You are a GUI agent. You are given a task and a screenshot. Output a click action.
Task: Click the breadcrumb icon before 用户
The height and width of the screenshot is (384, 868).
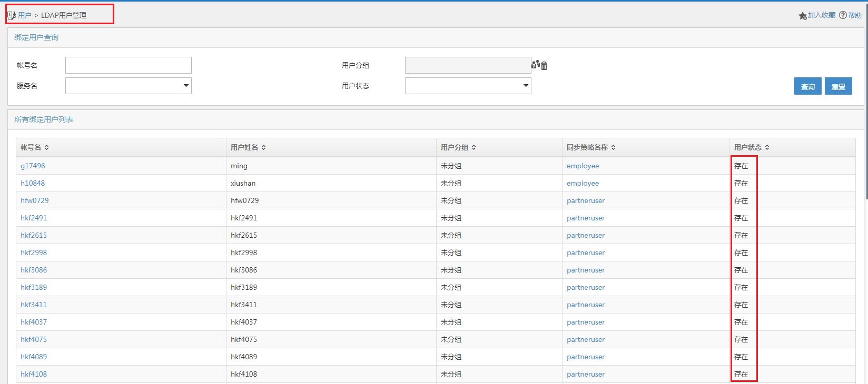coord(11,15)
